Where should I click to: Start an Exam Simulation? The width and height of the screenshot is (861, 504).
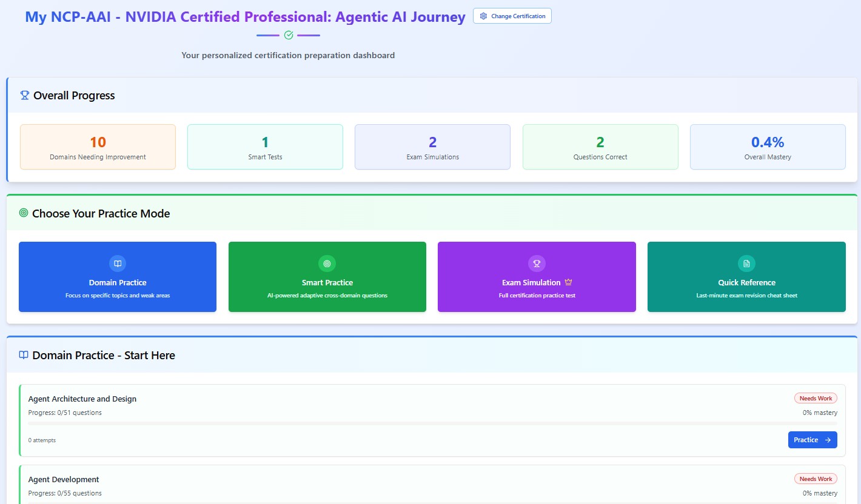pyautogui.click(x=537, y=277)
